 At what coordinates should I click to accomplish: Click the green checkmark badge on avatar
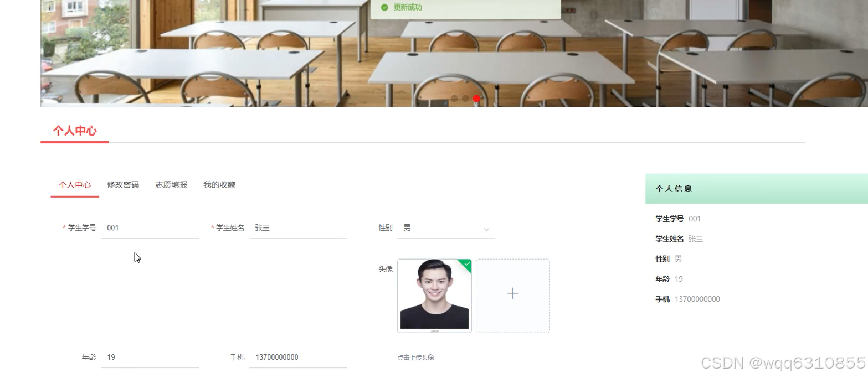point(466,264)
